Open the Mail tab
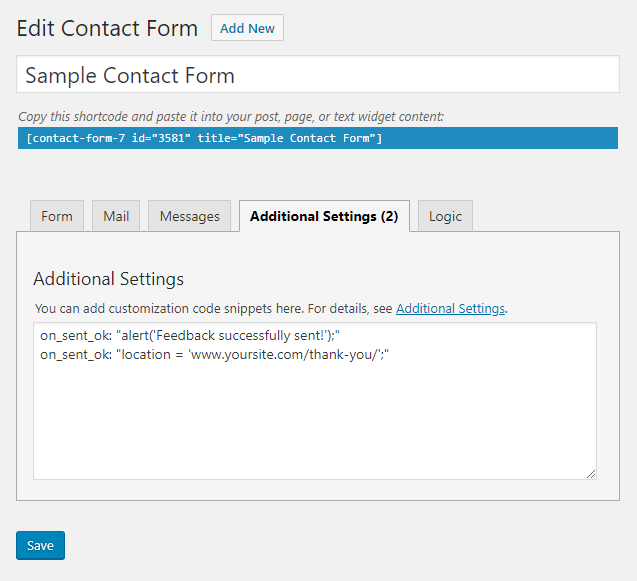This screenshot has height=581, width=637. coord(116,216)
